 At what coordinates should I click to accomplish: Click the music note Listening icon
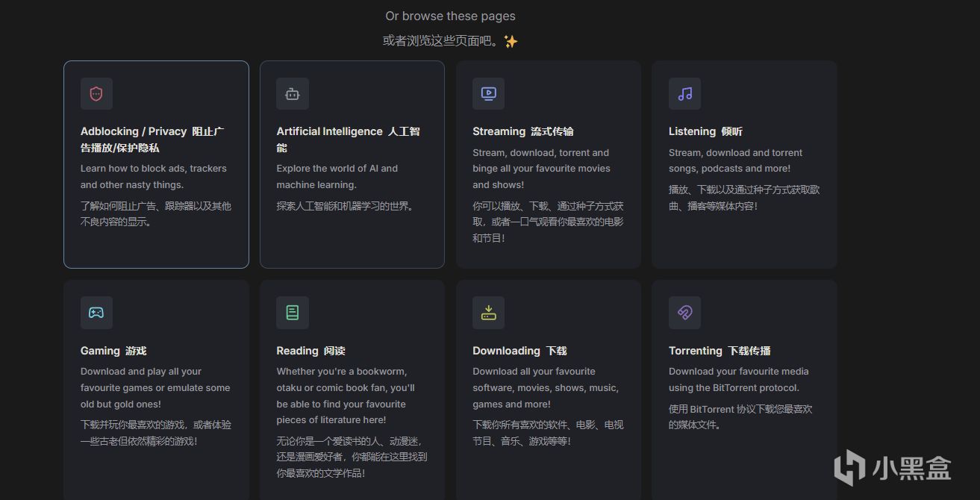(684, 94)
